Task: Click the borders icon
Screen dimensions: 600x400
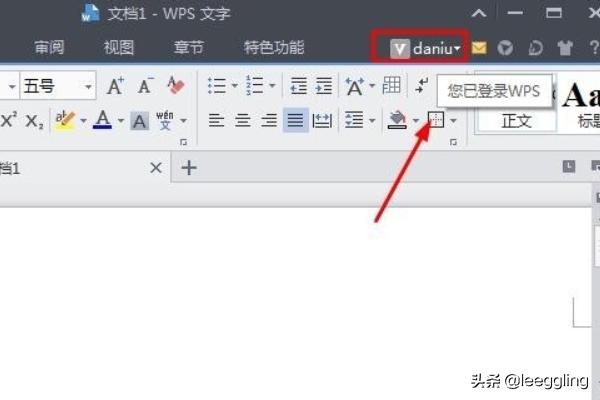Action: pyautogui.click(x=436, y=120)
